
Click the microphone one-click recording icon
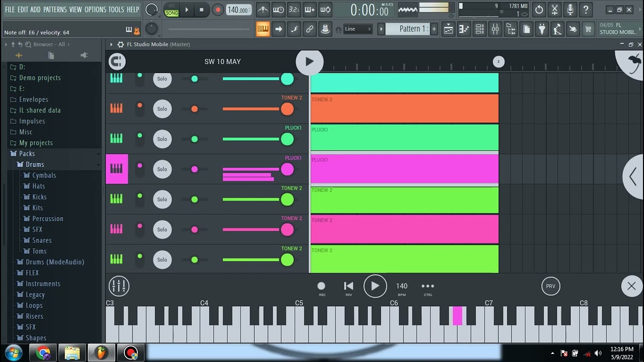pos(570,10)
